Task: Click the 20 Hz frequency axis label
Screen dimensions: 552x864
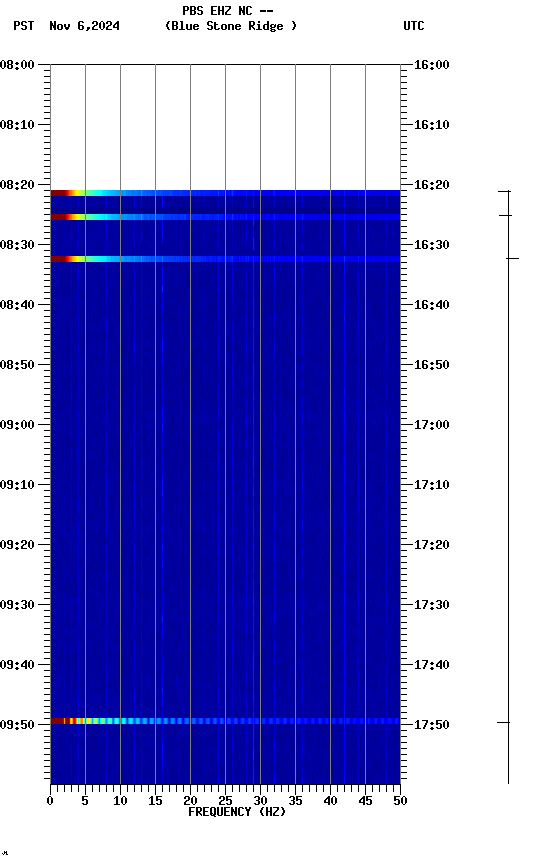Action: [190, 801]
